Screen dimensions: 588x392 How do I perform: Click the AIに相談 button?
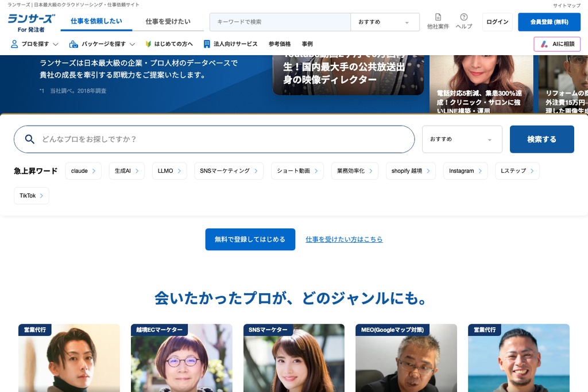click(x=557, y=44)
